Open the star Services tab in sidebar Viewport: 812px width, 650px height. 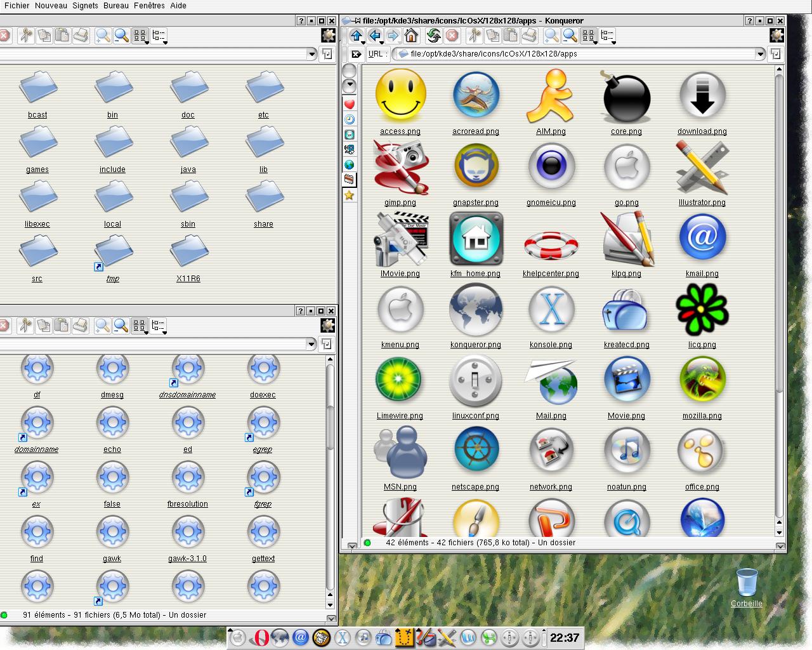350,196
